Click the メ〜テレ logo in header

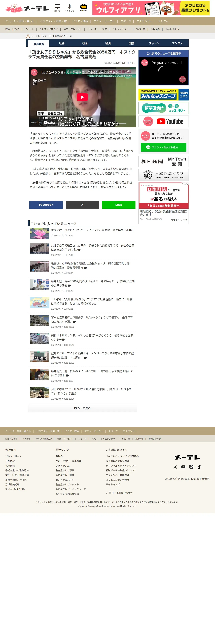pyautogui.click(x=37, y=9)
